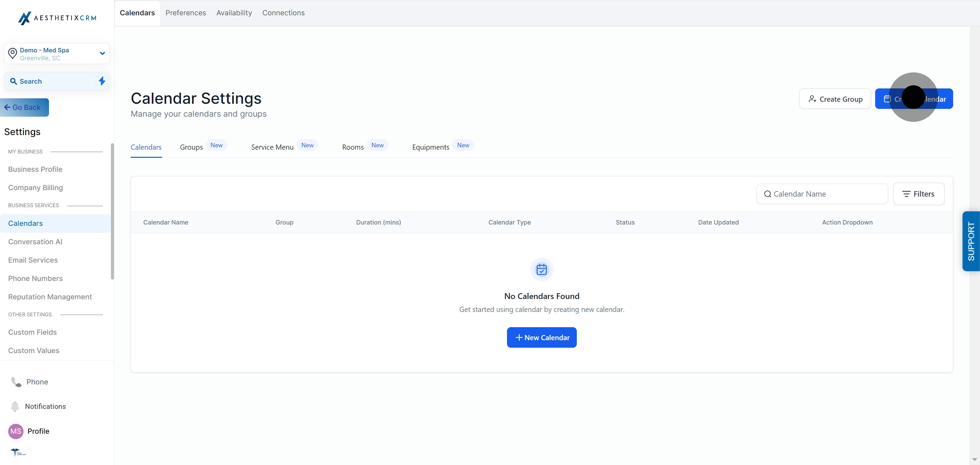The width and height of the screenshot is (980, 465).
Task: Open search using the magnifier icon
Action: 14,81
